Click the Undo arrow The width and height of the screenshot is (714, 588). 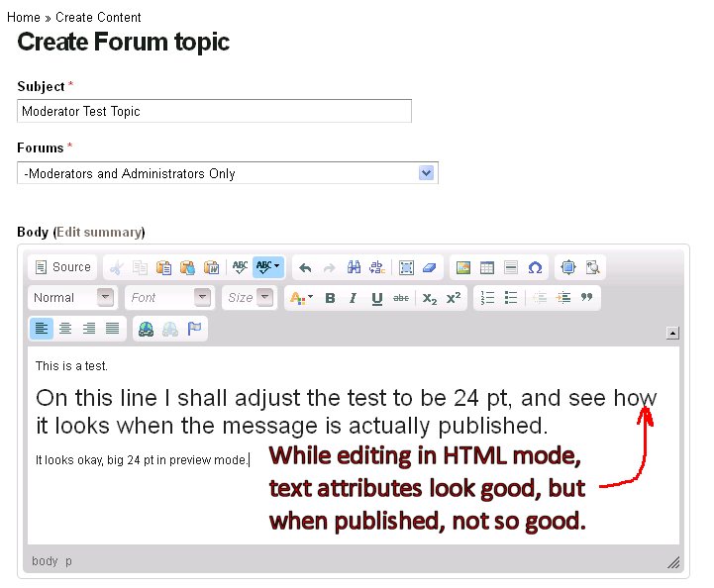click(x=305, y=267)
